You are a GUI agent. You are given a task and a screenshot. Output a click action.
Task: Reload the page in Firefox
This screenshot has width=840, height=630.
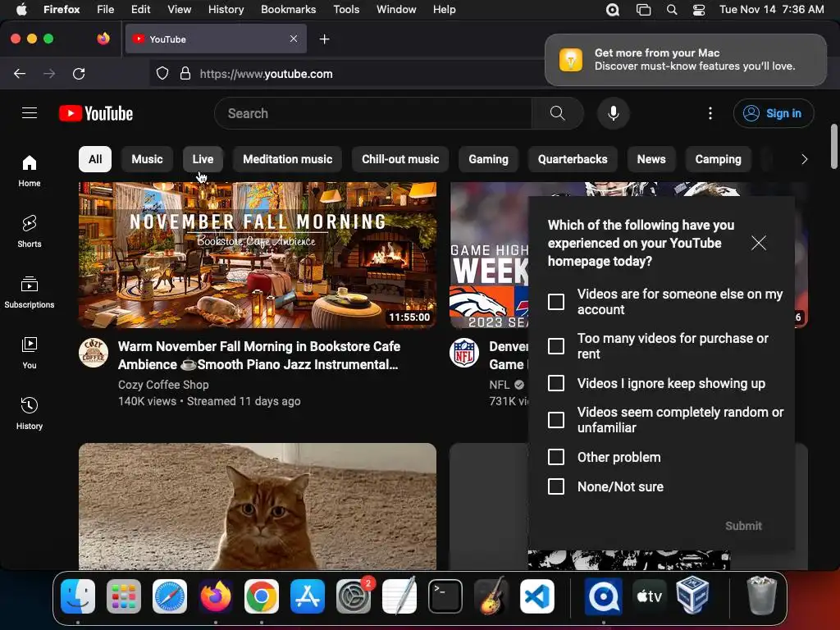pos(79,73)
